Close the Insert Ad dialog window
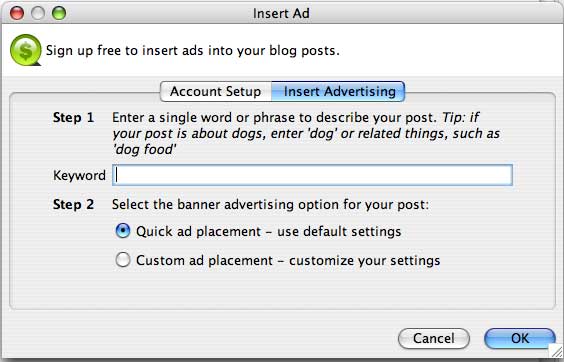This screenshot has height=362, width=564. [17, 13]
